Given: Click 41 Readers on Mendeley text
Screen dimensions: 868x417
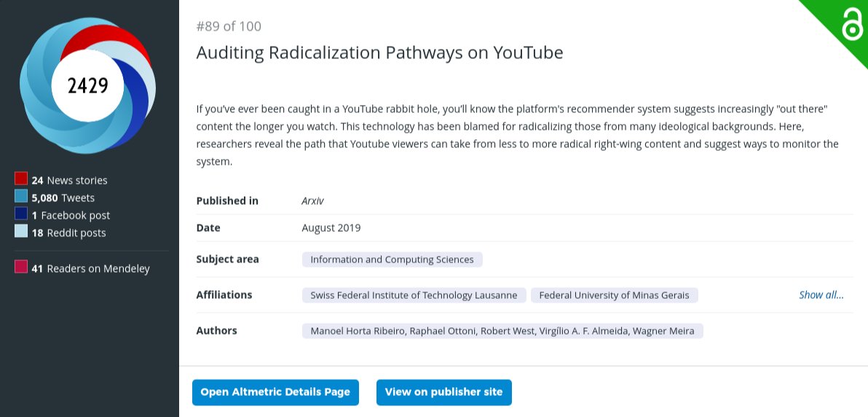Looking at the screenshot, I should [91, 269].
